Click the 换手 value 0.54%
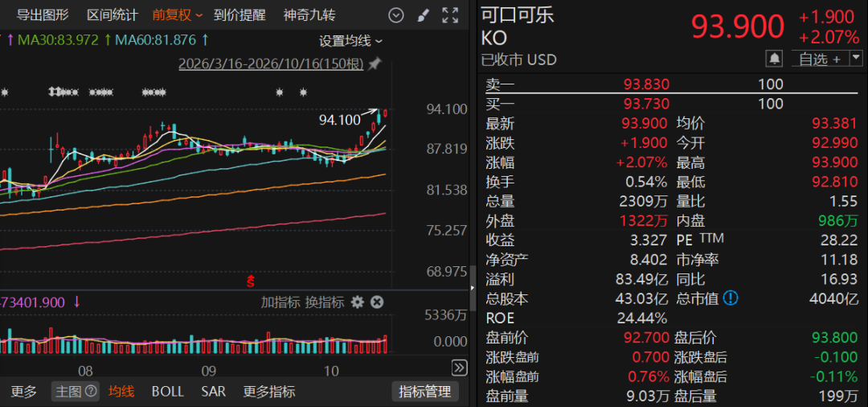 click(646, 182)
